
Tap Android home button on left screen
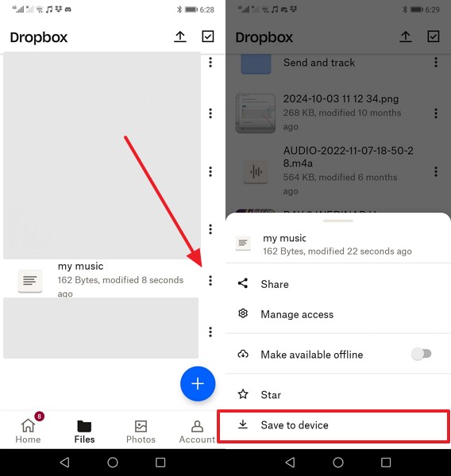(x=113, y=463)
